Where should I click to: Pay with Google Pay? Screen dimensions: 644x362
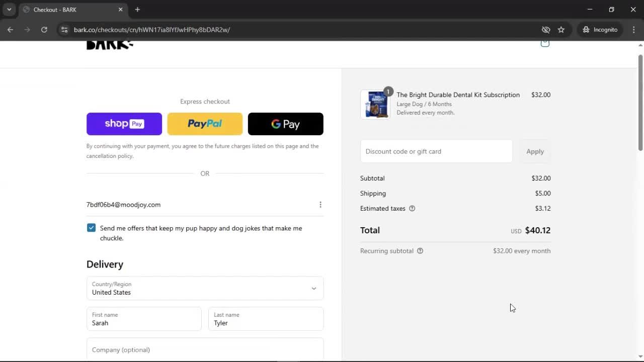[286, 124]
